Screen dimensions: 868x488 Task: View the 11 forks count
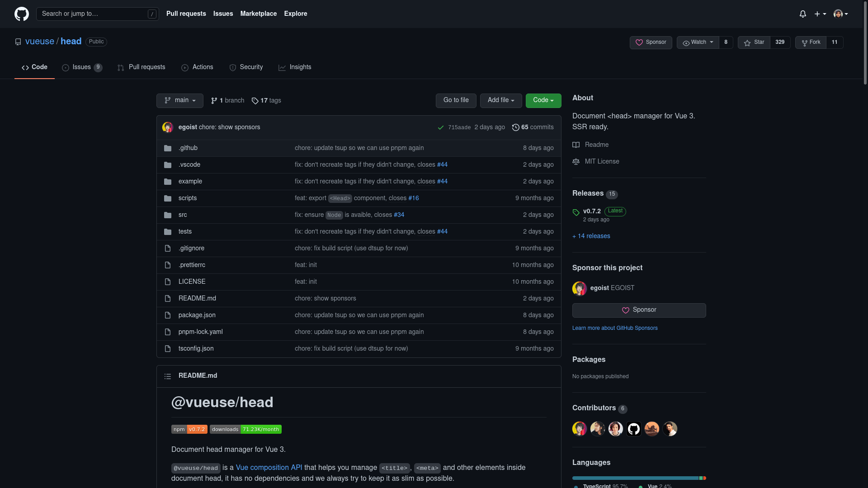tap(835, 42)
